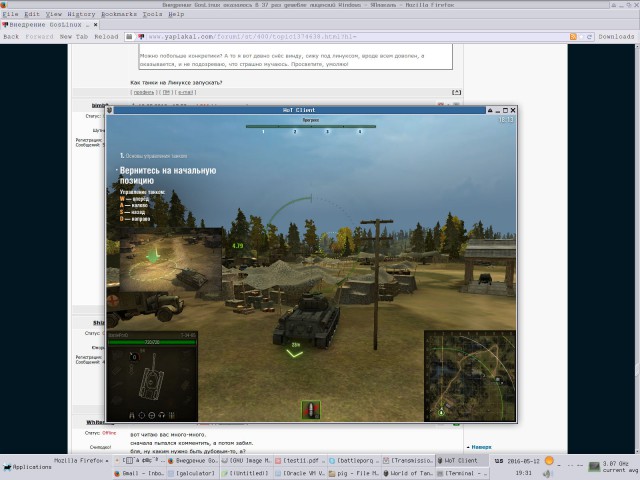
Task: Click the crew headset icon in damage panel
Action: coord(162,415)
